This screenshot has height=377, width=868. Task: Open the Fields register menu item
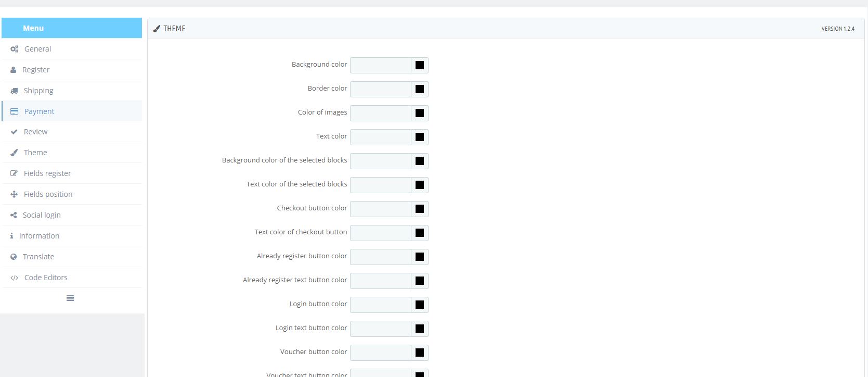coord(47,173)
